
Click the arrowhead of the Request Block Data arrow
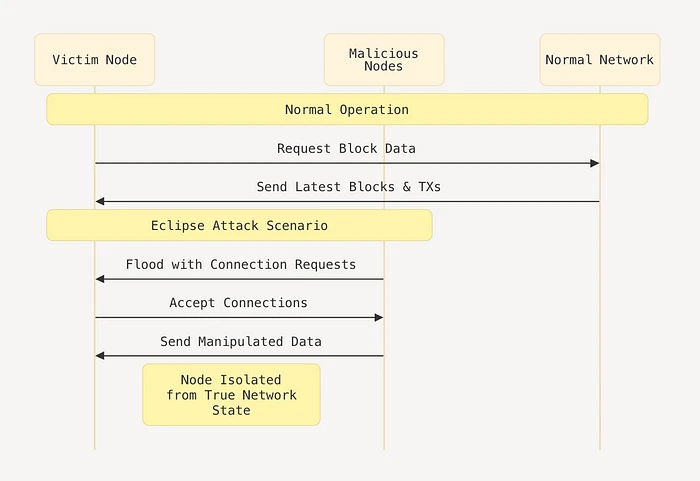[595, 163]
